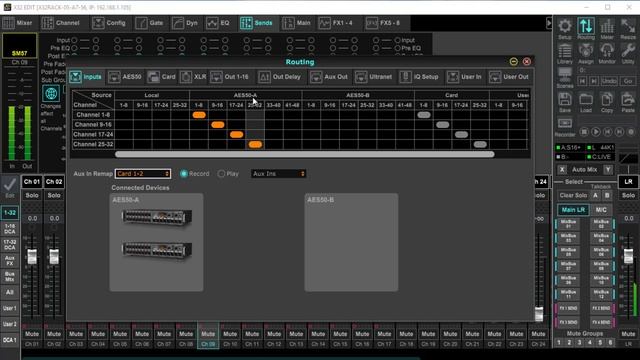Route Channel 17-24 to Card 17-24
Image resolution: width=640 pixels, height=360 pixels.
(461, 134)
